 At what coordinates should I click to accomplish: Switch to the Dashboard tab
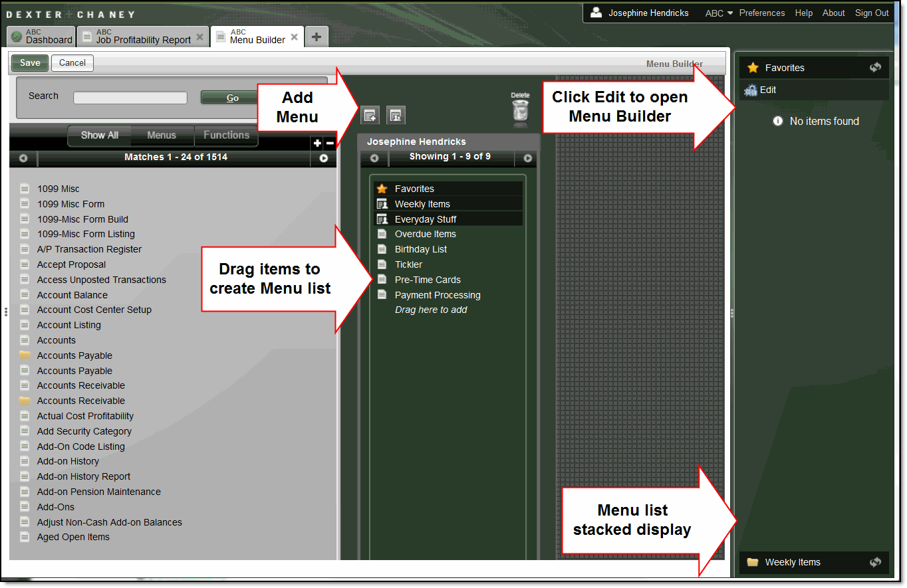42,37
